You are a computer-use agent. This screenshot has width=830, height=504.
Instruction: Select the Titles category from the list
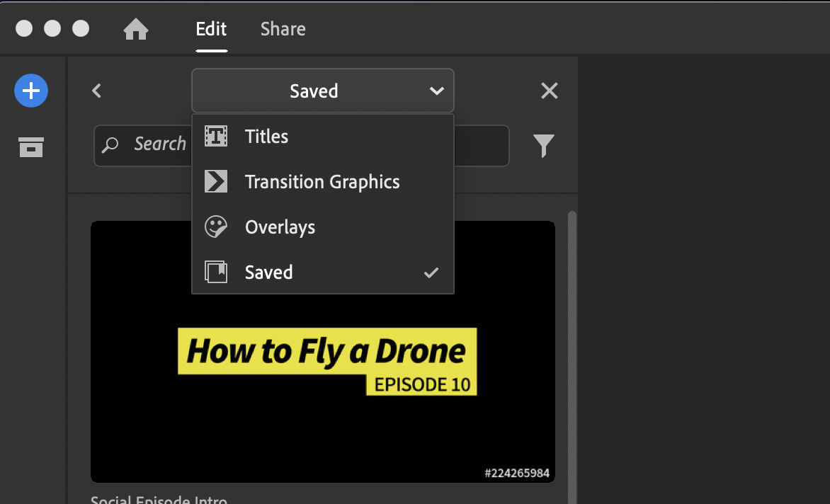[x=266, y=136]
